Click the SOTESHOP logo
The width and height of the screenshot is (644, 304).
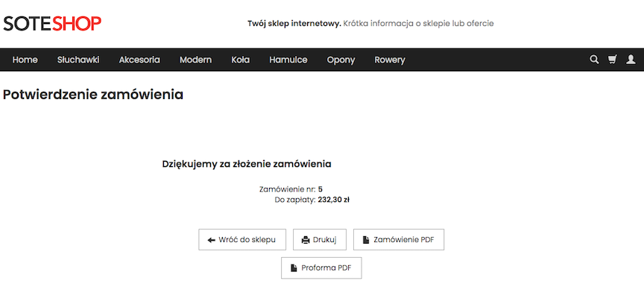pos(52,24)
